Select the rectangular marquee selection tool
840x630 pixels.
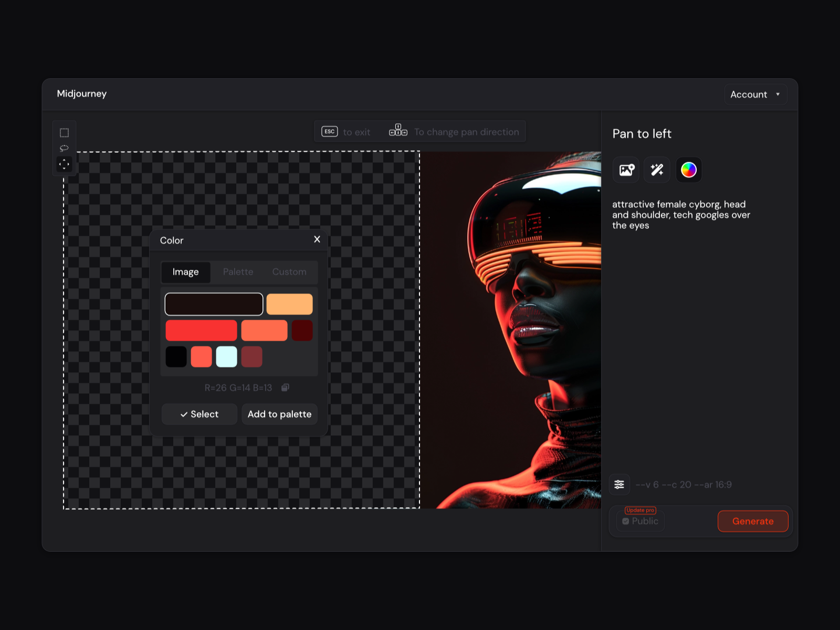pyautogui.click(x=65, y=132)
